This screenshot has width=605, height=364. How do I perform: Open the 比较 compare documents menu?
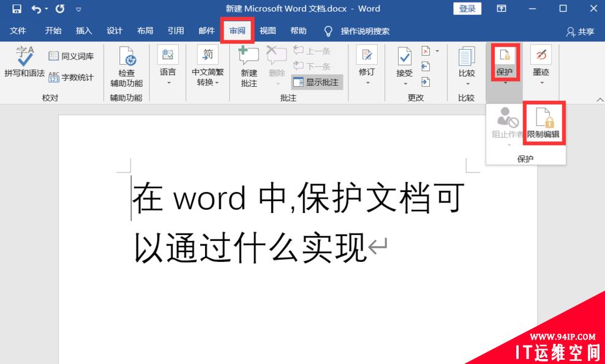[467, 66]
